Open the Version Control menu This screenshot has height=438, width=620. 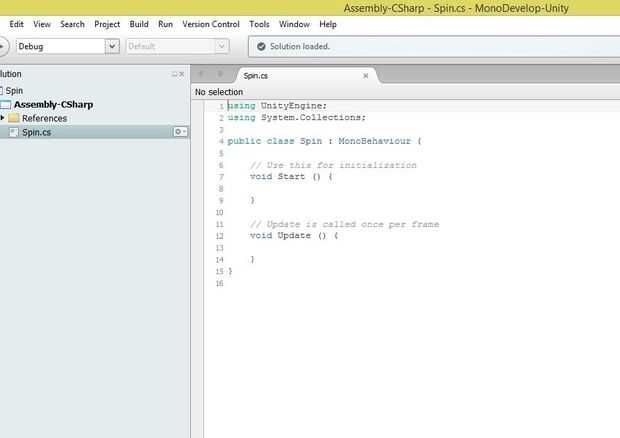pyautogui.click(x=211, y=24)
